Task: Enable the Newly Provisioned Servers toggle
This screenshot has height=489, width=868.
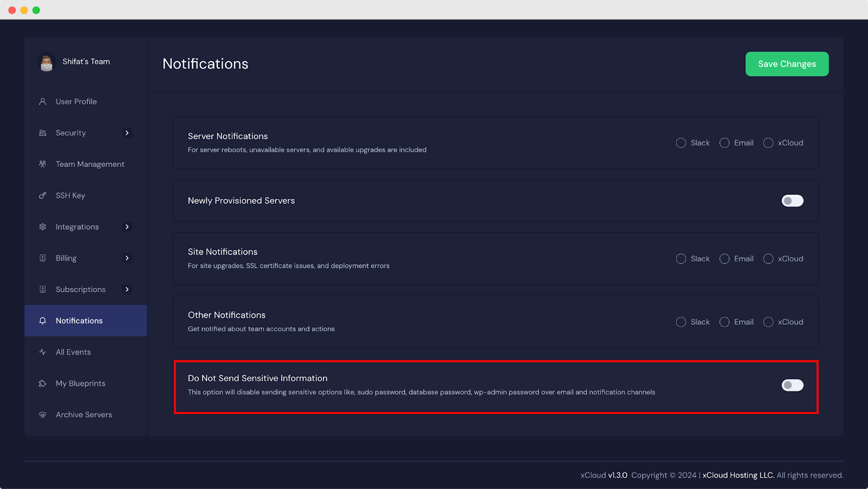Action: click(x=792, y=201)
